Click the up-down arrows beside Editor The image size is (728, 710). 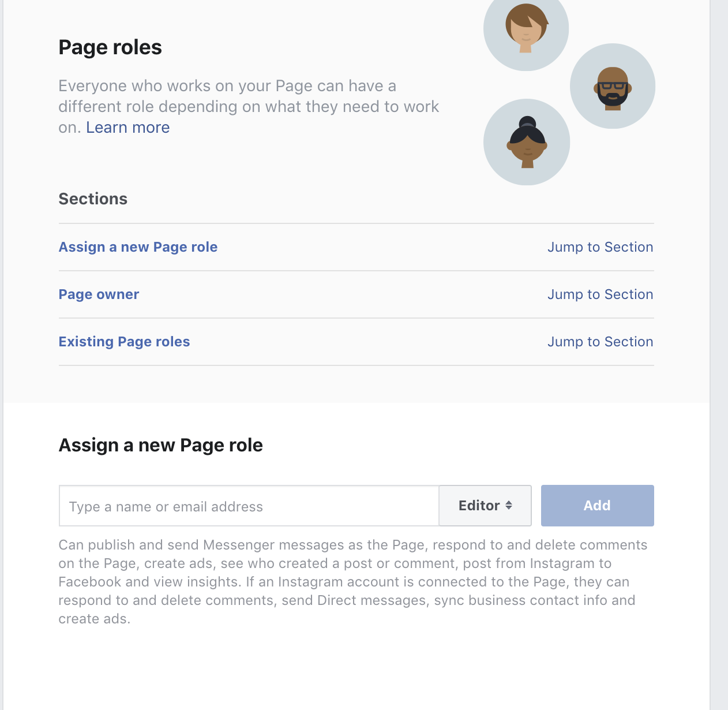coord(509,505)
